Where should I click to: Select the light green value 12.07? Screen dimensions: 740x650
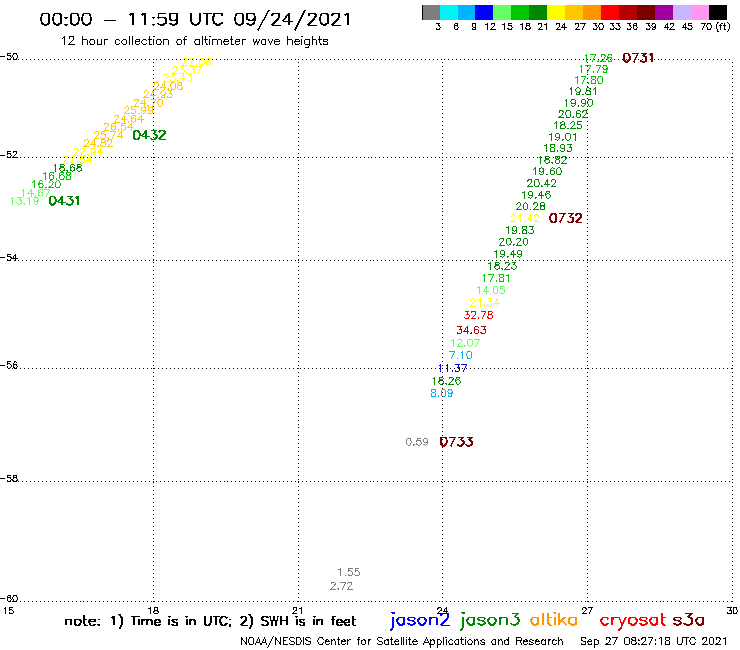(x=465, y=343)
